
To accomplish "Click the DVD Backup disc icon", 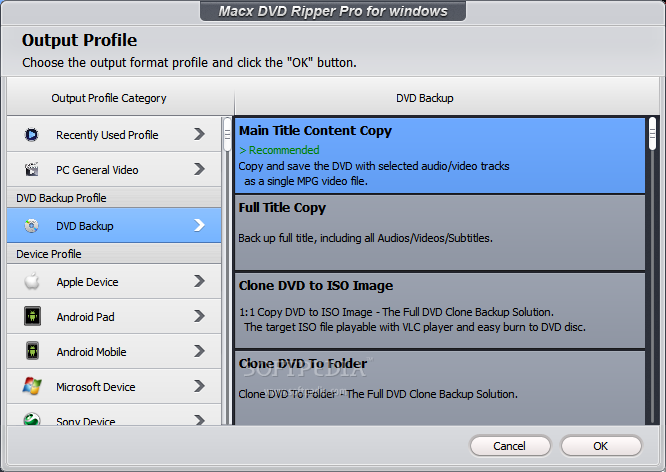I will (32, 226).
